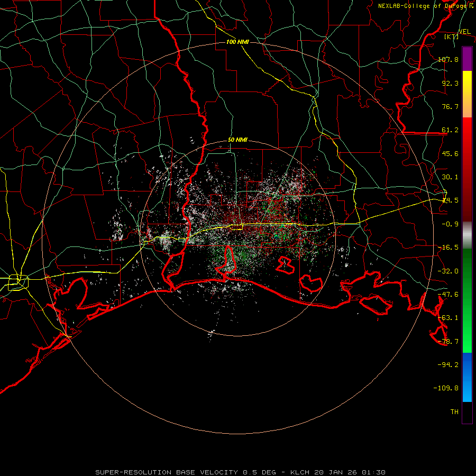Screen dimensions: 476x476
Task: Click the 45.6 legend value
Action: click(x=450, y=153)
